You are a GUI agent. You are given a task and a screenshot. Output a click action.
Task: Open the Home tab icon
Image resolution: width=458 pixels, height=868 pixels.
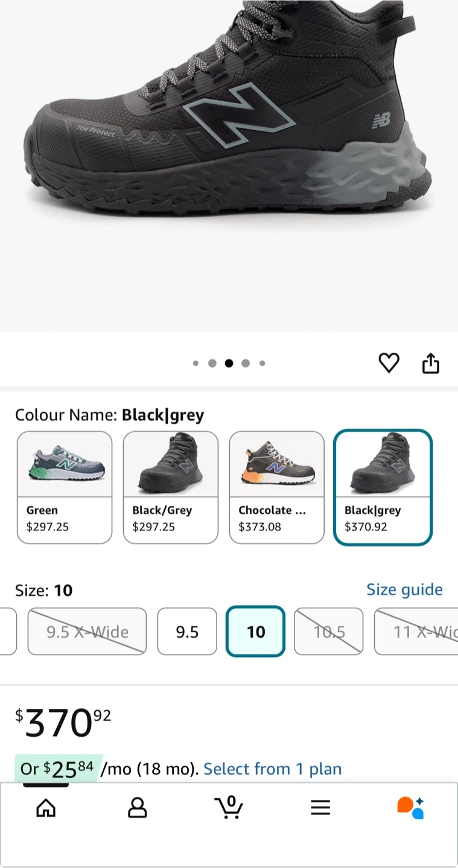[x=46, y=808]
